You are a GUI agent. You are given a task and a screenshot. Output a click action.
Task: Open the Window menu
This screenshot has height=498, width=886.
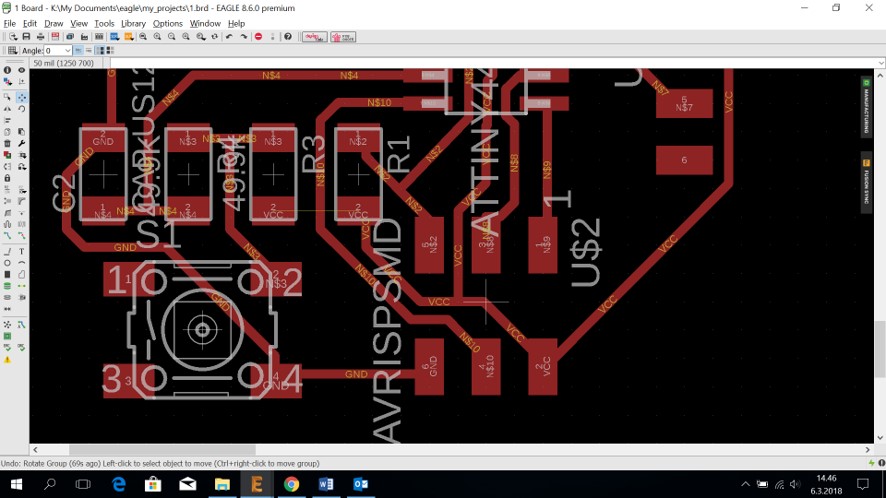pos(205,23)
